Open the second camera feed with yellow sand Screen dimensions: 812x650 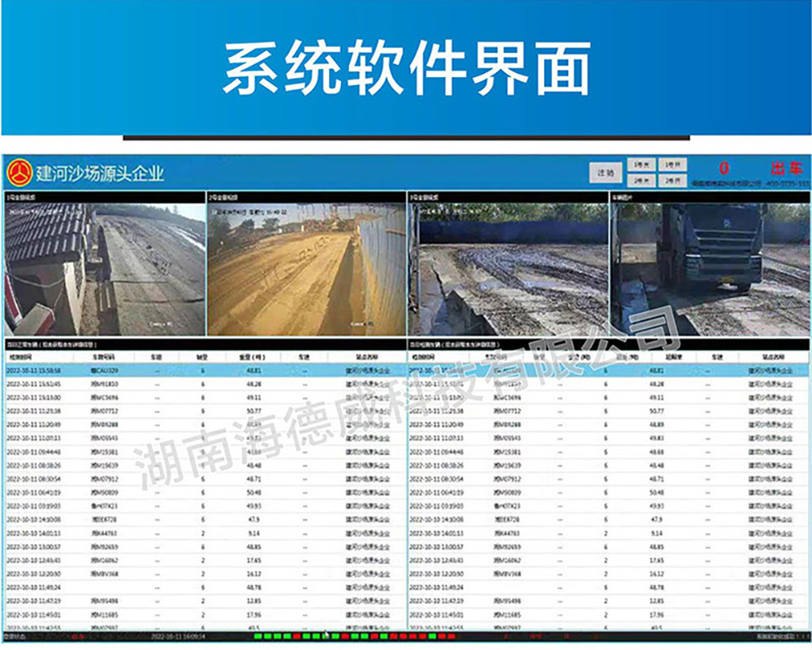[306, 269]
